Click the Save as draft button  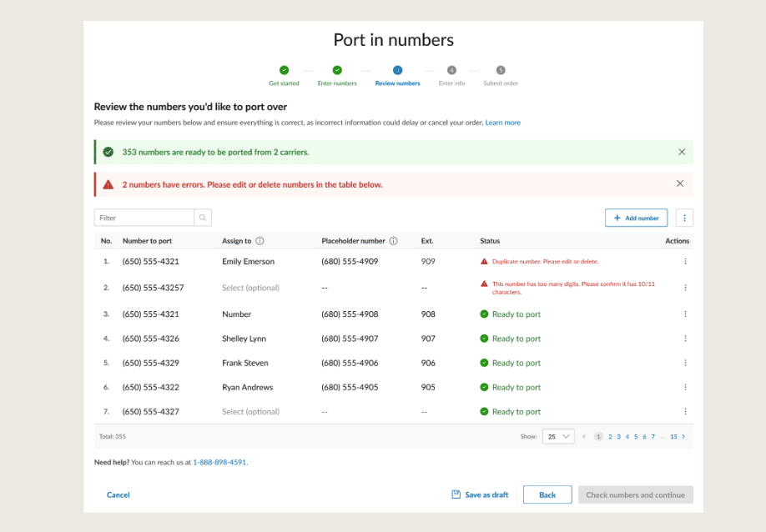pos(480,494)
